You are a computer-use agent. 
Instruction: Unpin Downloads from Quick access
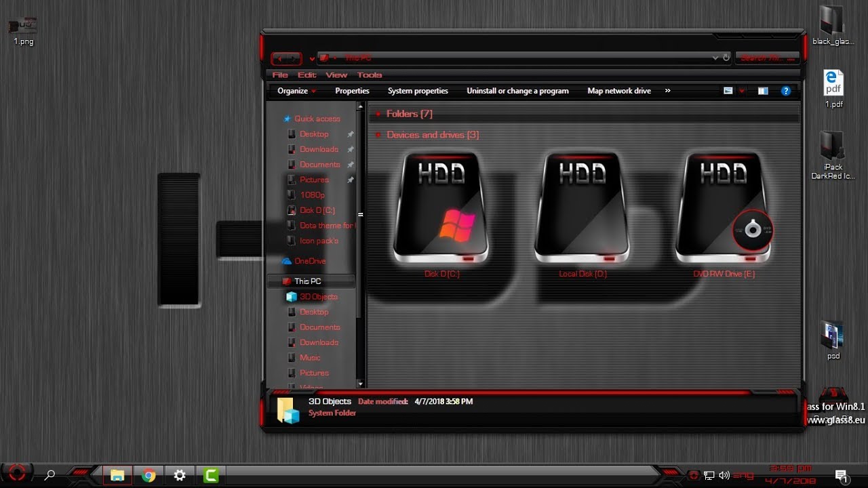(x=351, y=149)
